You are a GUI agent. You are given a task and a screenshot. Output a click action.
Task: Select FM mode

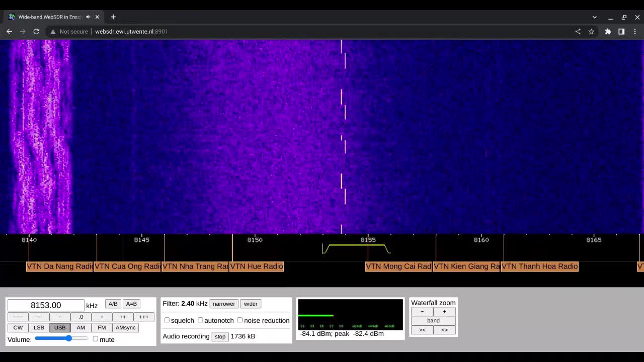click(102, 327)
